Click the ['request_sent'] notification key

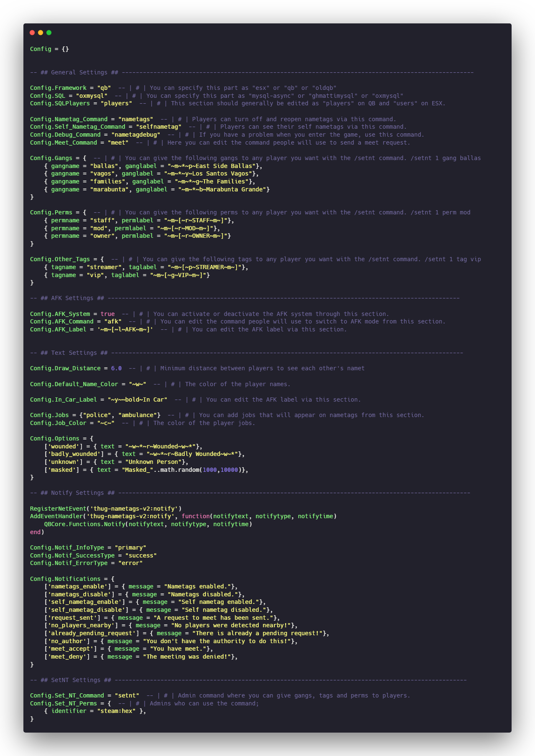pos(72,618)
